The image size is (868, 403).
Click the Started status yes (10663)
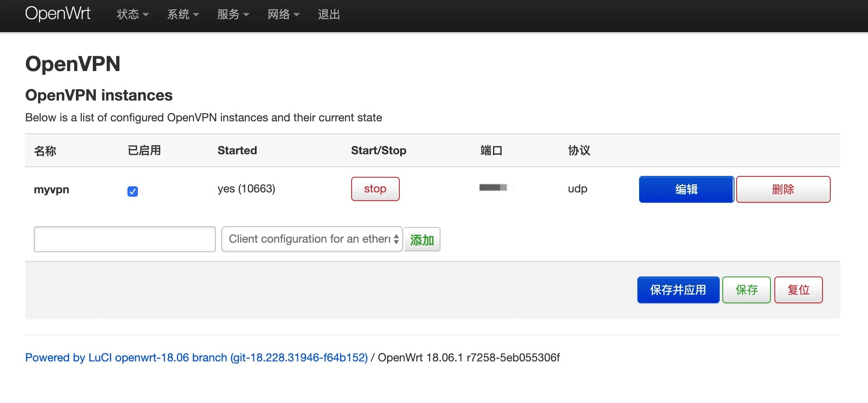coord(246,189)
